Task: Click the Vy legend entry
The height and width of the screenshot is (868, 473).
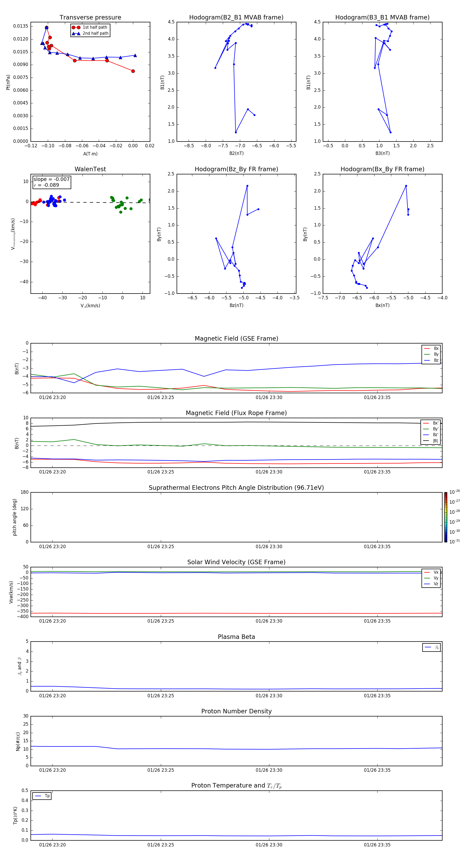Action: (x=431, y=578)
